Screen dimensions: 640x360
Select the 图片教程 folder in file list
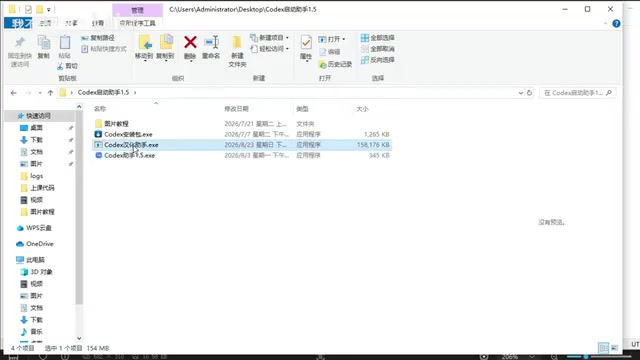(x=116, y=124)
